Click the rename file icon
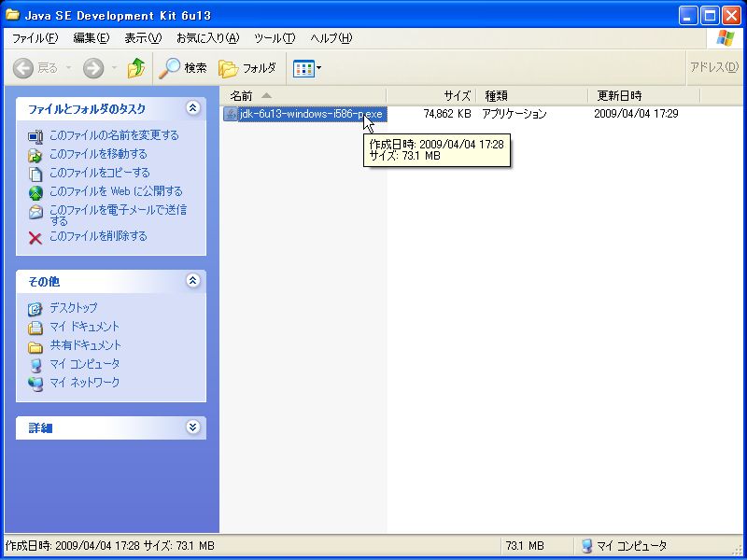Viewport: 747px width, 560px height. pyautogui.click(x=35, y=136)
